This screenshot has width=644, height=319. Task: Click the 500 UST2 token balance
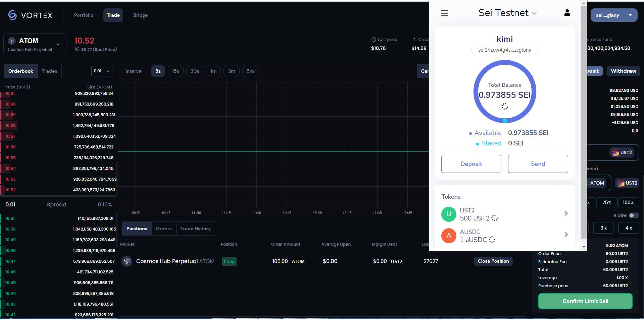point(475,218)
